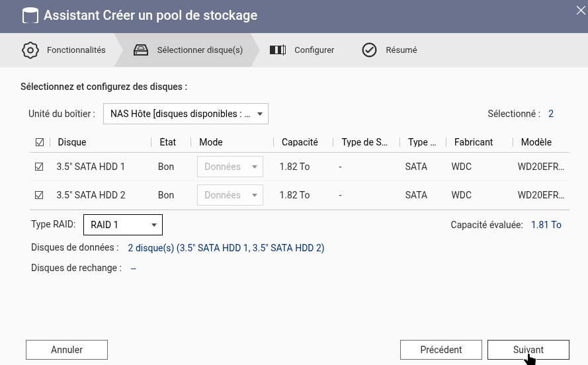Click the Annuler button

click(x=67, y=350)
